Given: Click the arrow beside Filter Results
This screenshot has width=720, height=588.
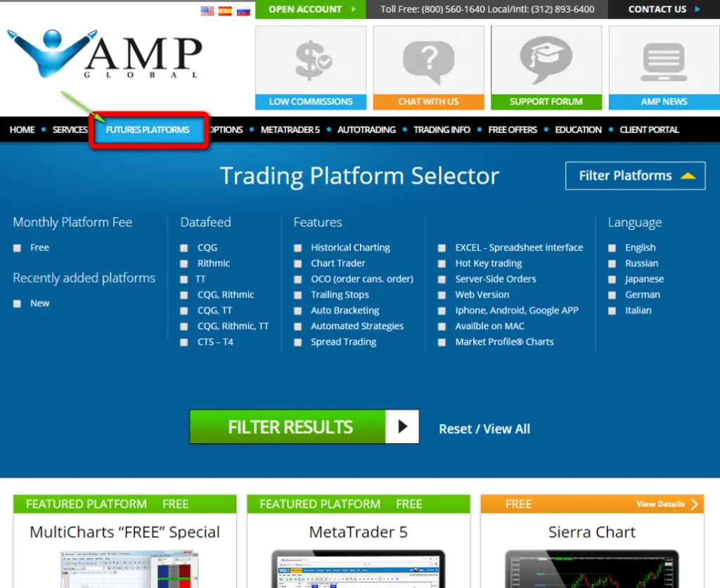Looking at the screenshot, I should 402,426.
